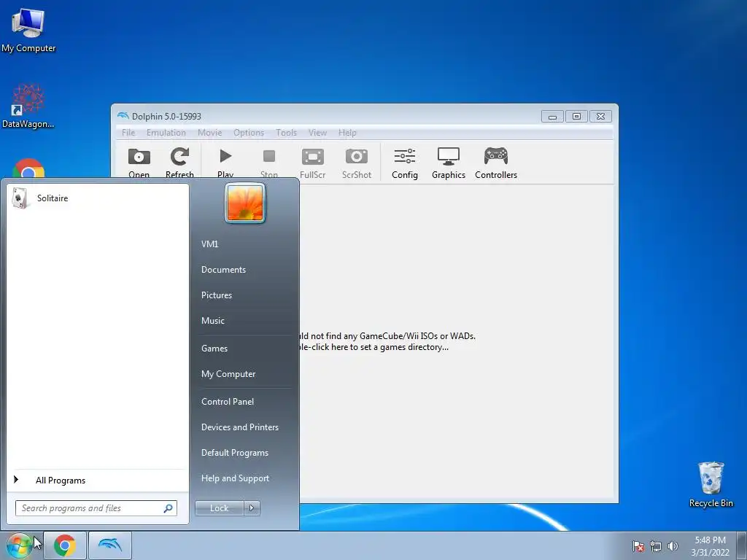The height and width of the screenshot is (560, 747).
Task: Open the View menu in Dolphin
Action: [317, 133]
